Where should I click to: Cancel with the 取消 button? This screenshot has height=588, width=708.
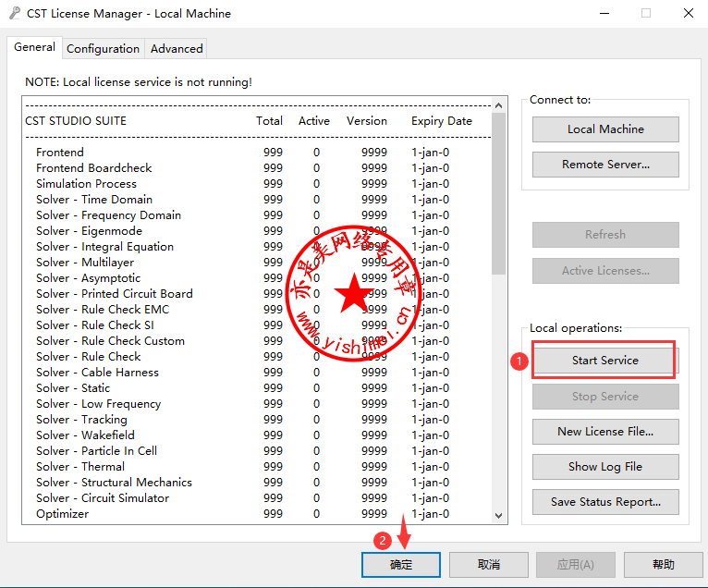click(x=489, y=565)
